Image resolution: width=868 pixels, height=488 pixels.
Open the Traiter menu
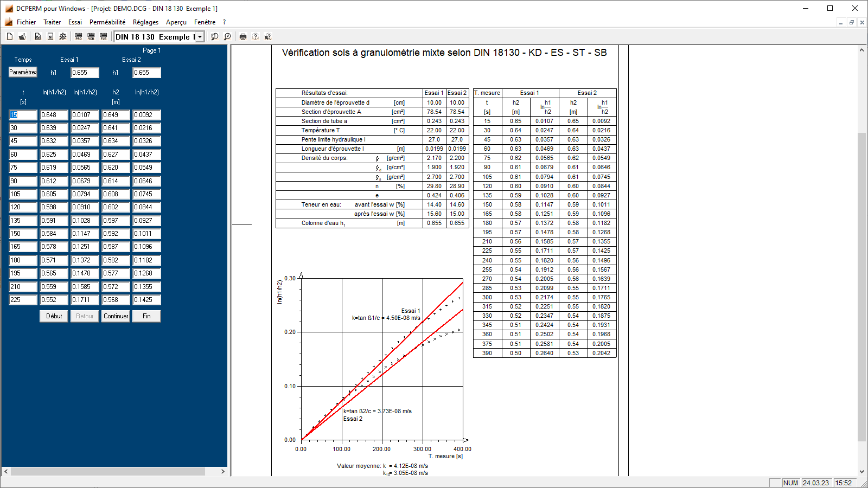[52, 22]
